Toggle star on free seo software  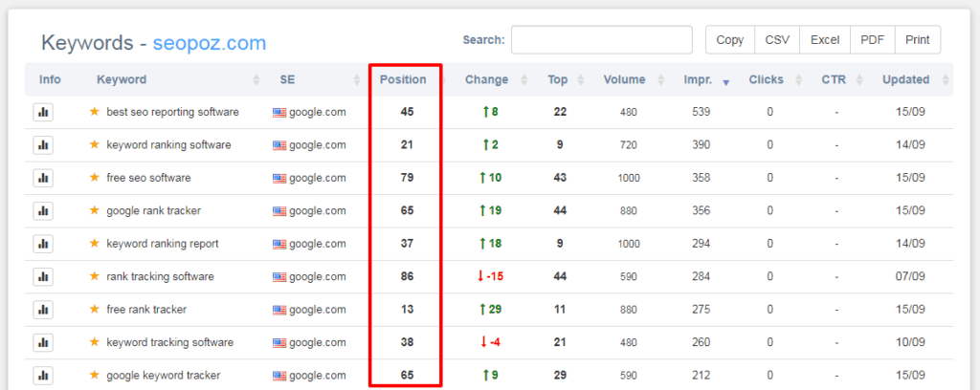pyautogui.click(x=95, y=177)
